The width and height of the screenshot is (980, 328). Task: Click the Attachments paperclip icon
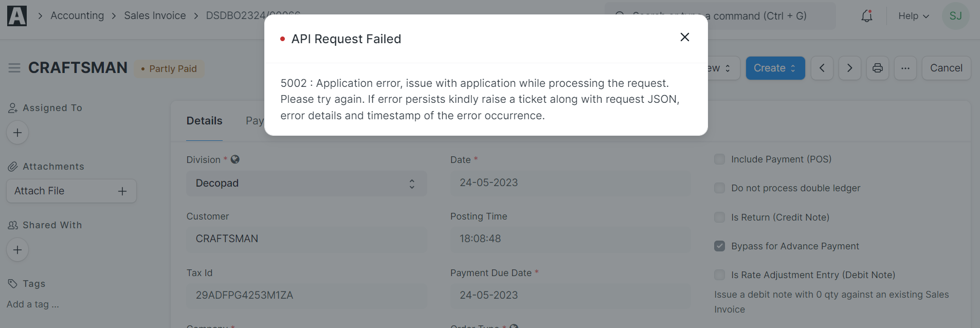click(x=12, y=166)
